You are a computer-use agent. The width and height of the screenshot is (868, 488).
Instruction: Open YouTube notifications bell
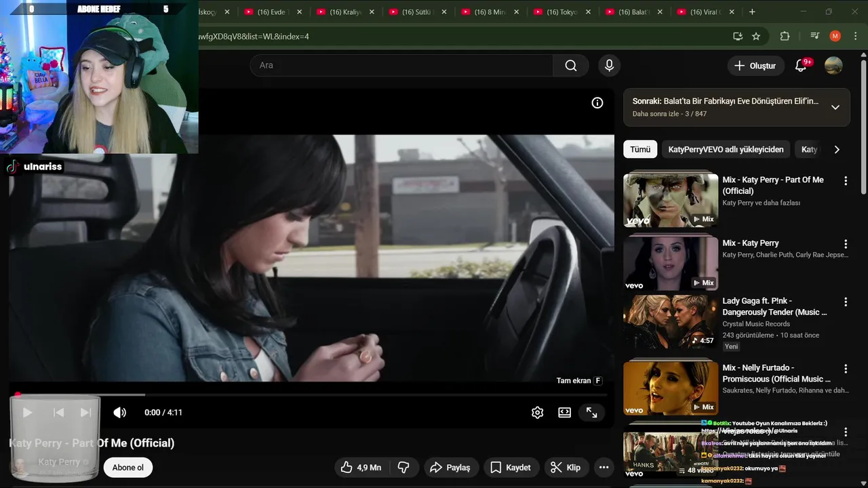pos(801,66)
